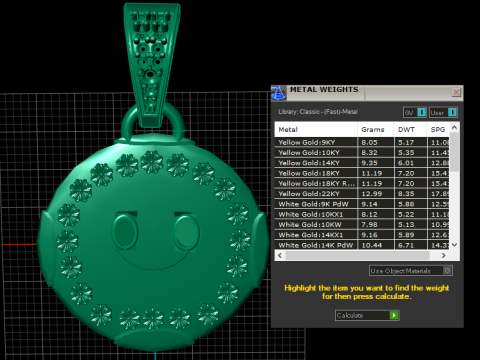Click the Library: Classic - (Fast)-Metal label
Viewport: 480px width, 360px height.
[x=318, y=112]
